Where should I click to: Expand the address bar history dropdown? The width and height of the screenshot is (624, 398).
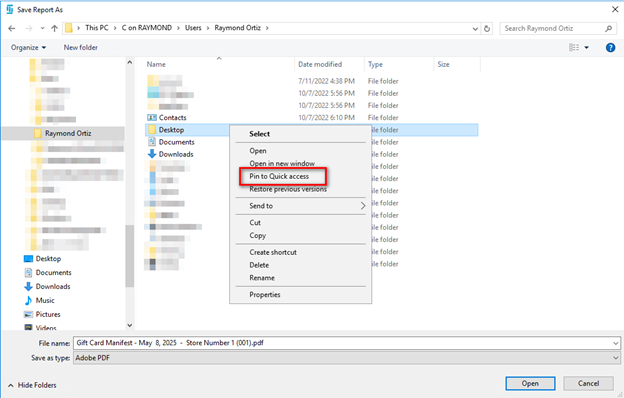point(475,29)
